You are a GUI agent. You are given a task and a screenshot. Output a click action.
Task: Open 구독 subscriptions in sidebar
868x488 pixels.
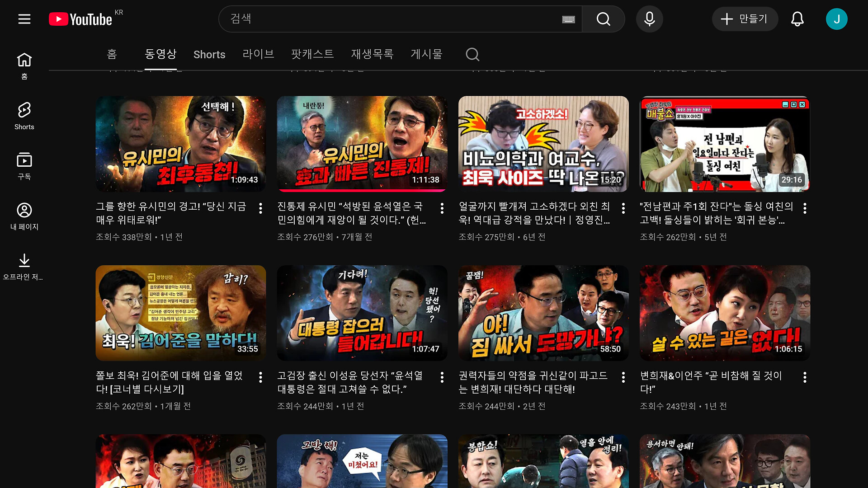coord(24,166)
